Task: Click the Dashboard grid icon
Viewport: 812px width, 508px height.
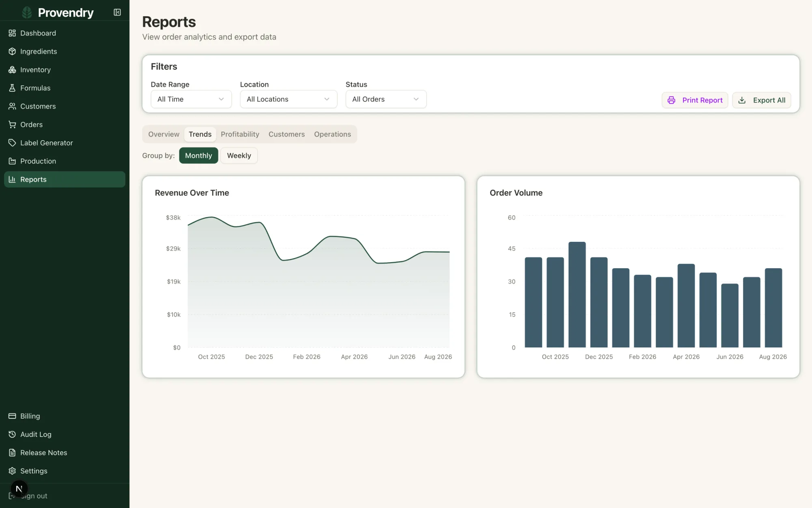Action: point(12,33)
